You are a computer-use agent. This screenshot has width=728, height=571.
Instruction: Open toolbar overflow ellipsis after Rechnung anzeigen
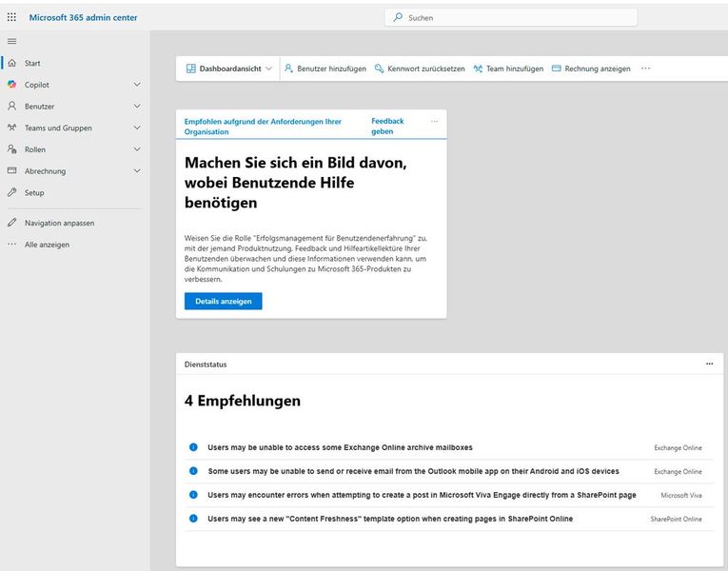point(645,69)
